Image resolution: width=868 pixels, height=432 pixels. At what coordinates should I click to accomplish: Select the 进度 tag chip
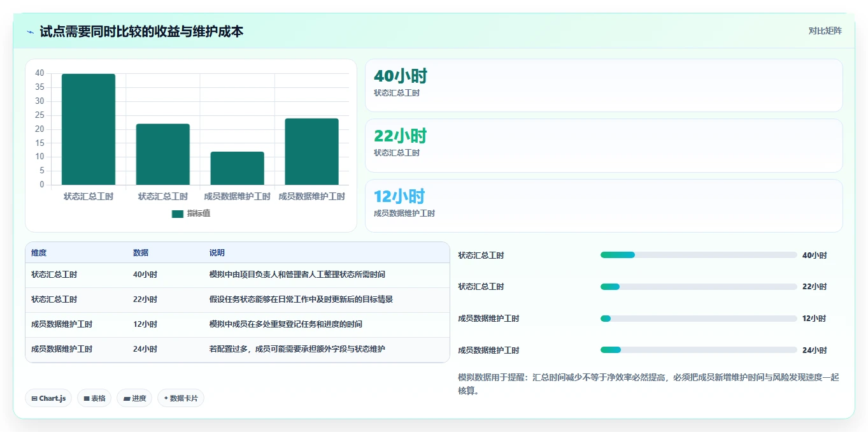pyautogui.click(x=134, y=398)
